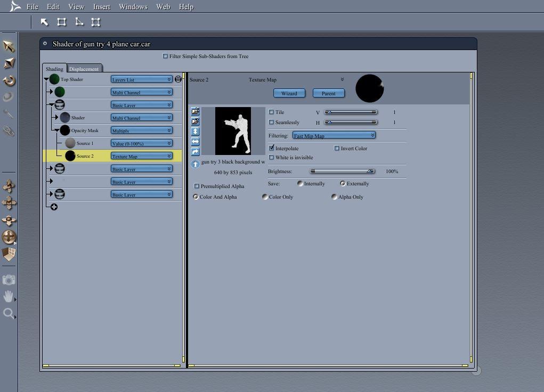Click the greyed paperclip tool icon
The height and width of the screenshot is (392, 544).
[9, 131]
